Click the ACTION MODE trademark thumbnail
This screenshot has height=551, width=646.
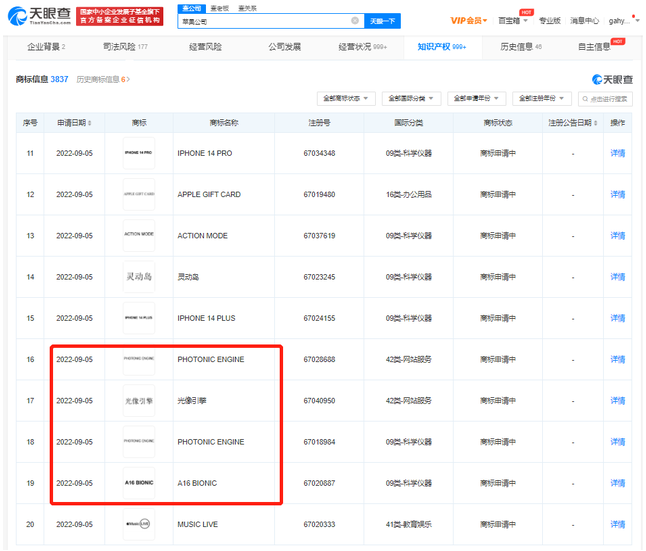[139, 235]
